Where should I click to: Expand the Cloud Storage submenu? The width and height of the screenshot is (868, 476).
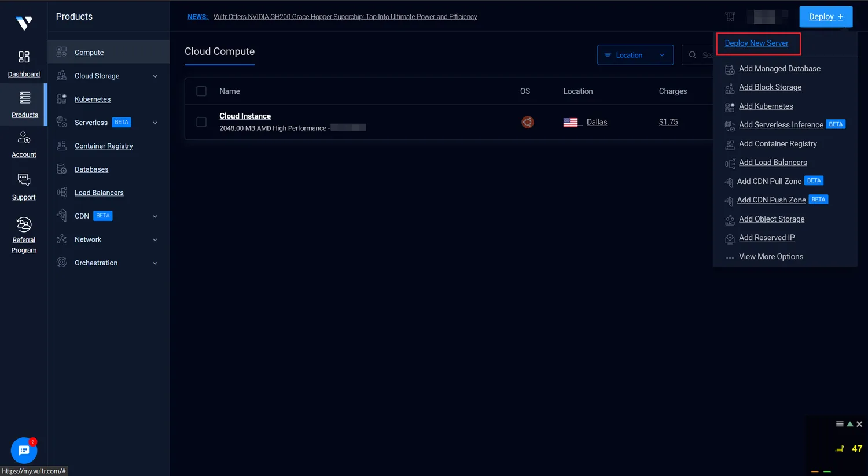tap(155, 76)
